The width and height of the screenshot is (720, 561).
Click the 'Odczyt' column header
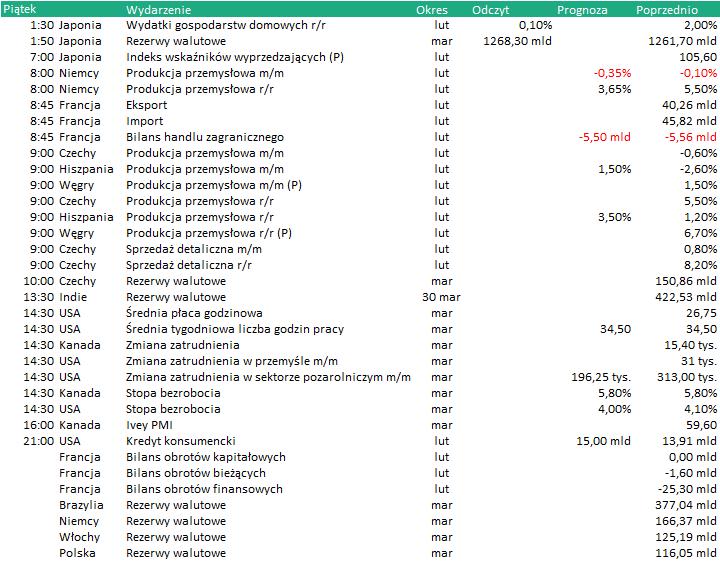pos(490,10)
